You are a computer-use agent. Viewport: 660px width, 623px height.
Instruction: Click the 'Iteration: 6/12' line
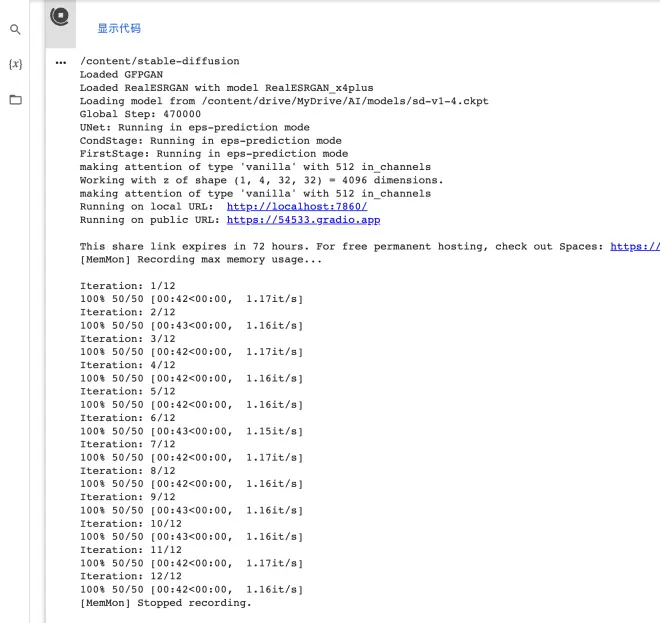pyautogui.click(x=128, y=418)
